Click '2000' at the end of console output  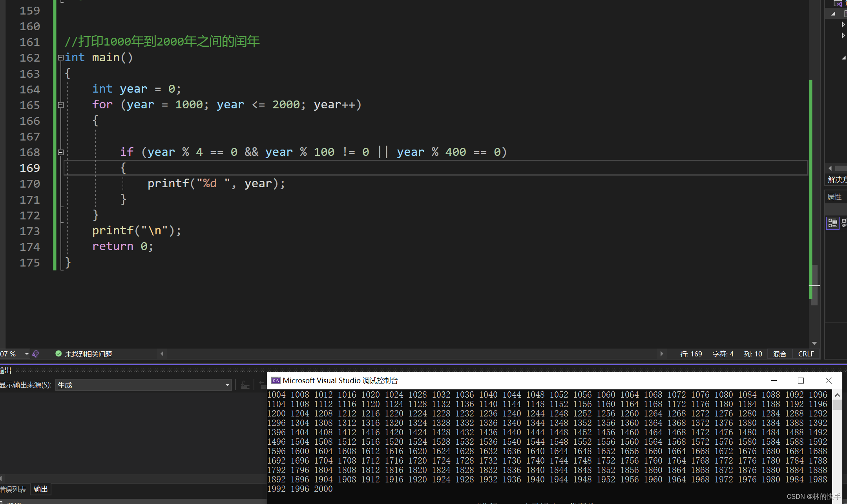323,489
